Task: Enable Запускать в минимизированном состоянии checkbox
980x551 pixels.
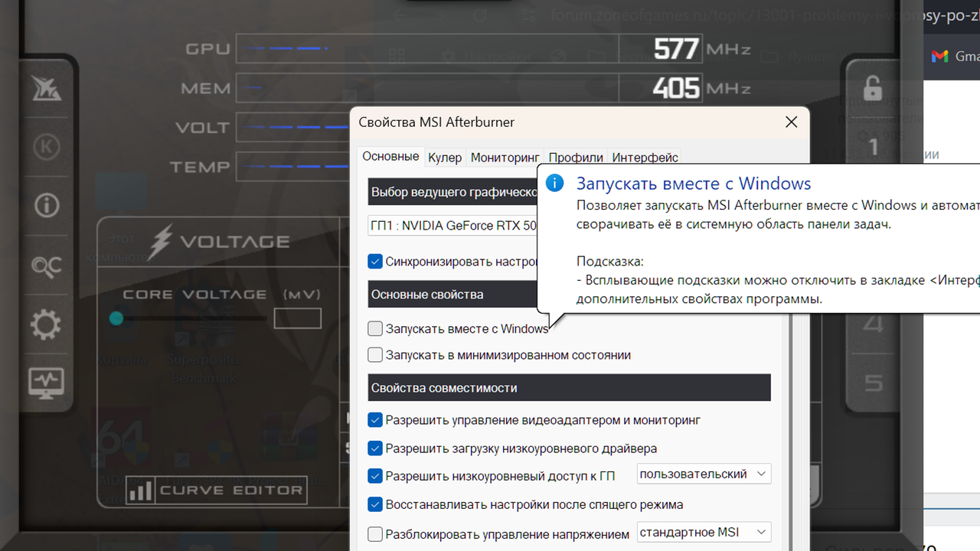Action: (x=375, y=355)
